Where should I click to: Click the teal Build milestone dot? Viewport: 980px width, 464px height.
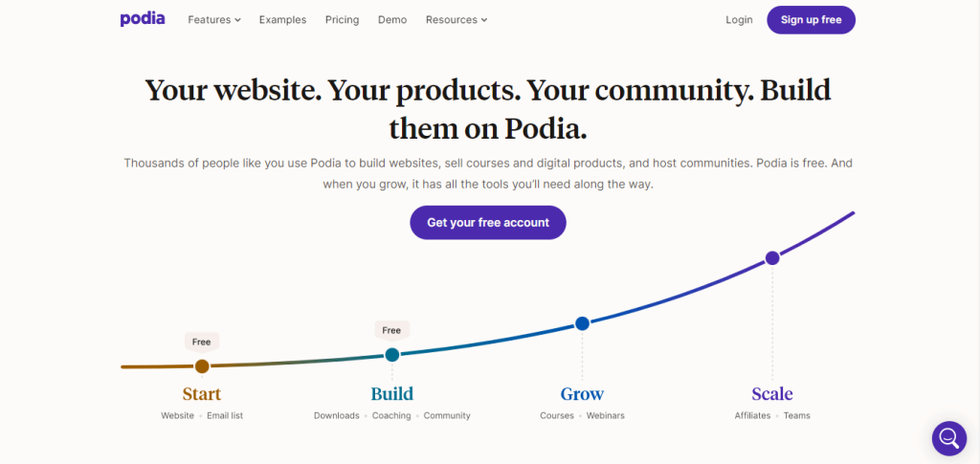coord(391,355)
